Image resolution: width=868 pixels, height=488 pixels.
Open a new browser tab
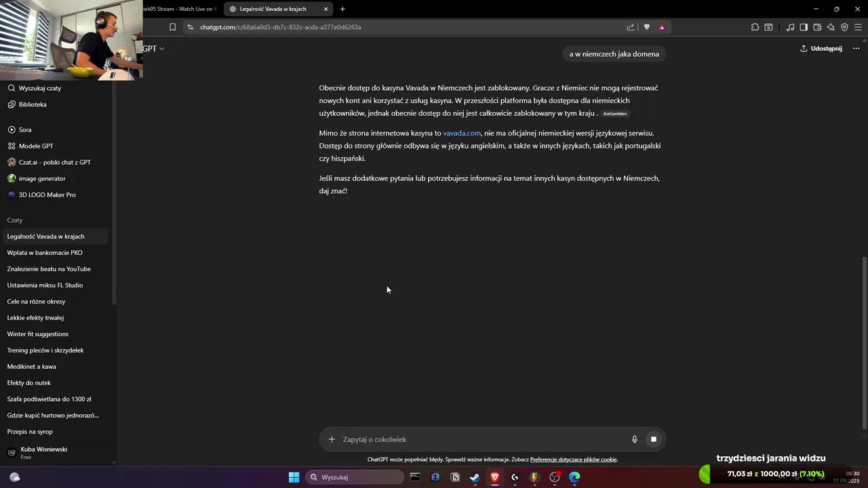click(342, 9)
